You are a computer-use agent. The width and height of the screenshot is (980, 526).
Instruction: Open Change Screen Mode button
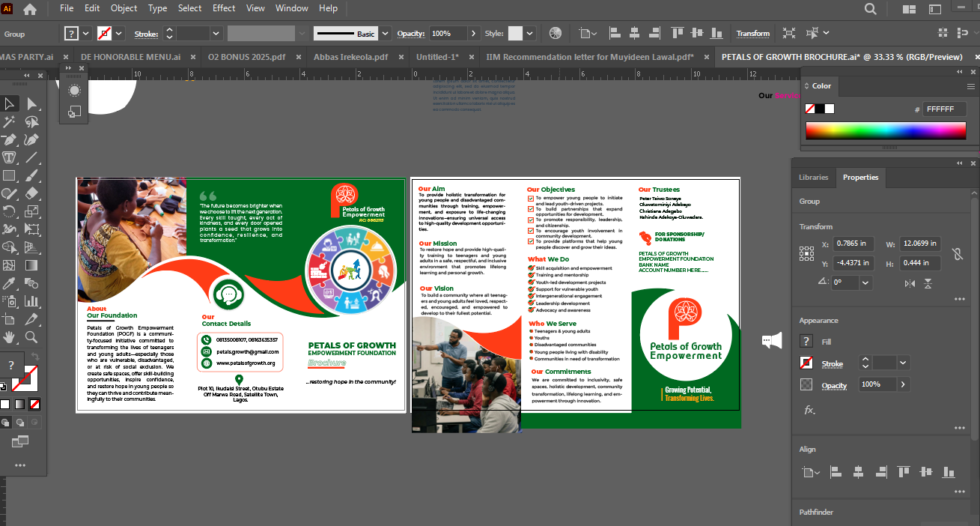coord(20,441)
